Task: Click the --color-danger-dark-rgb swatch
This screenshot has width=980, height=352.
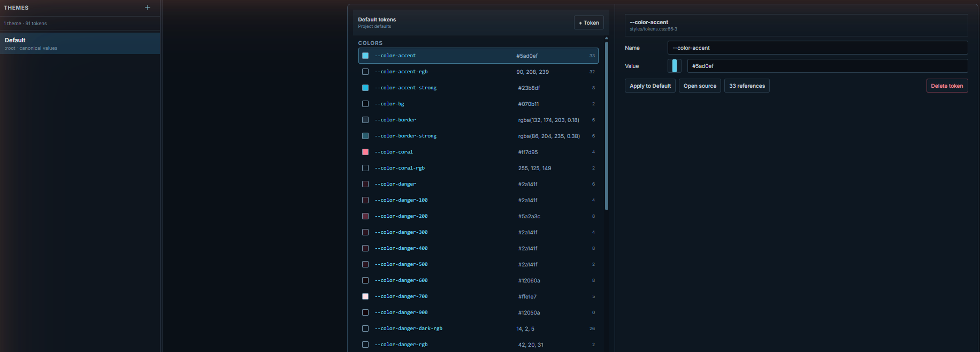Action: (x=365, y=328)
